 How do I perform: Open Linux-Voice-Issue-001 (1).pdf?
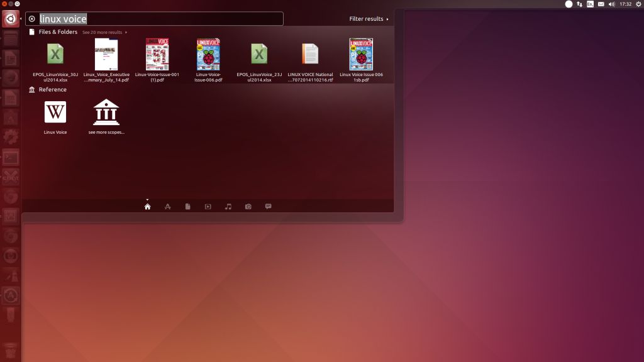click(x=157, y=60)
